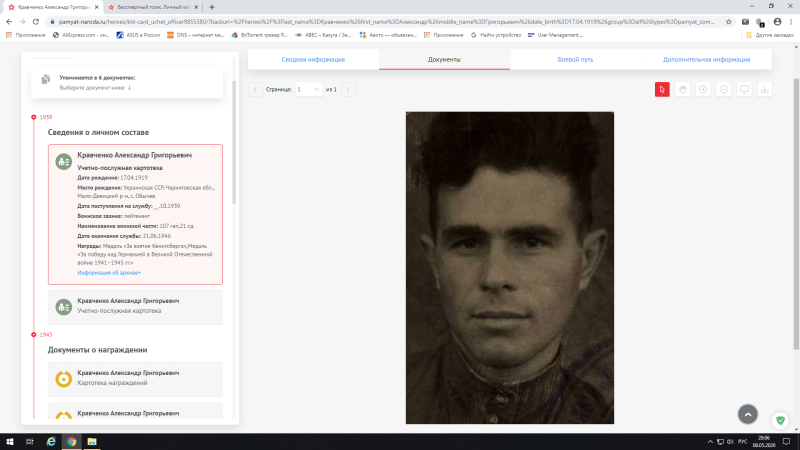
Task: Click the scroll-to-top round arrow button
Action: pos(748,413)
